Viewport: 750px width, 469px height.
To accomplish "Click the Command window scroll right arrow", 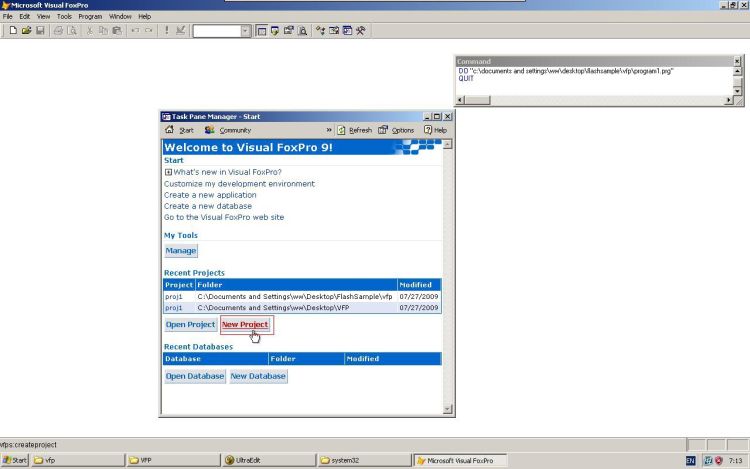I will click(728, 100).
